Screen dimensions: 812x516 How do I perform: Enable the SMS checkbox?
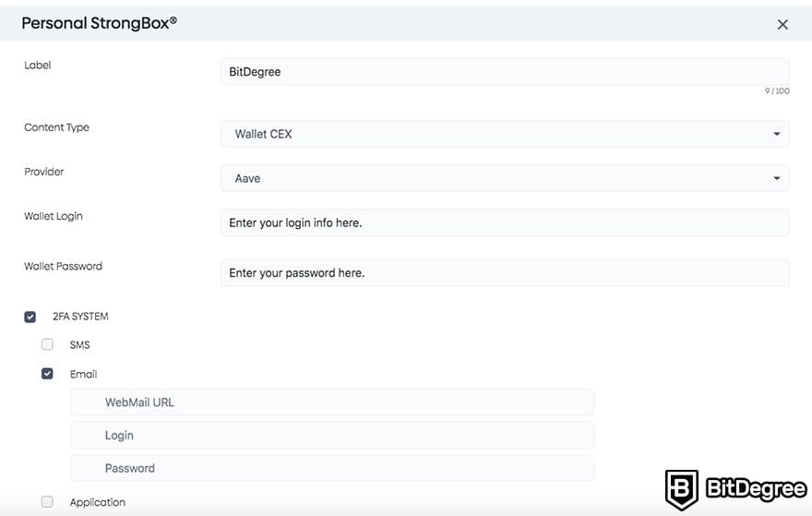point(47,344)
